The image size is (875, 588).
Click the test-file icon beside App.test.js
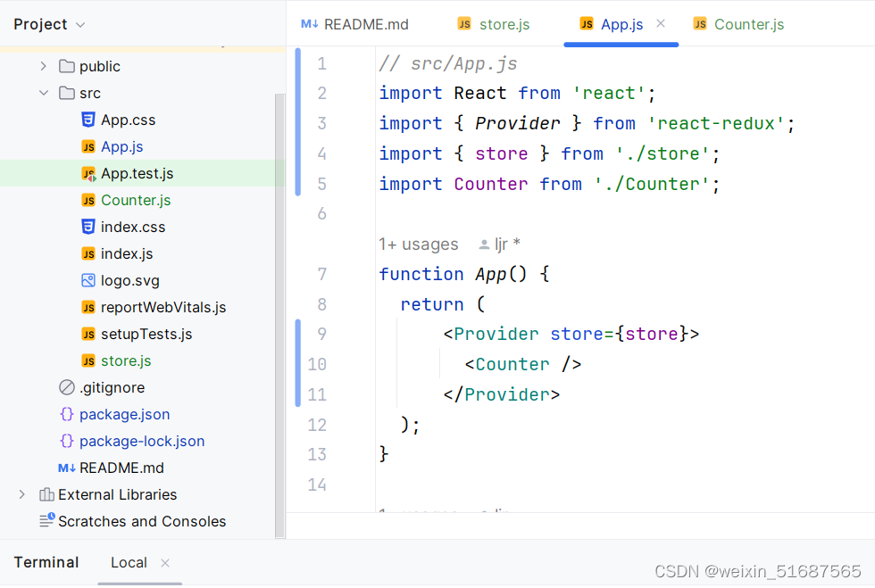[87, 173]
